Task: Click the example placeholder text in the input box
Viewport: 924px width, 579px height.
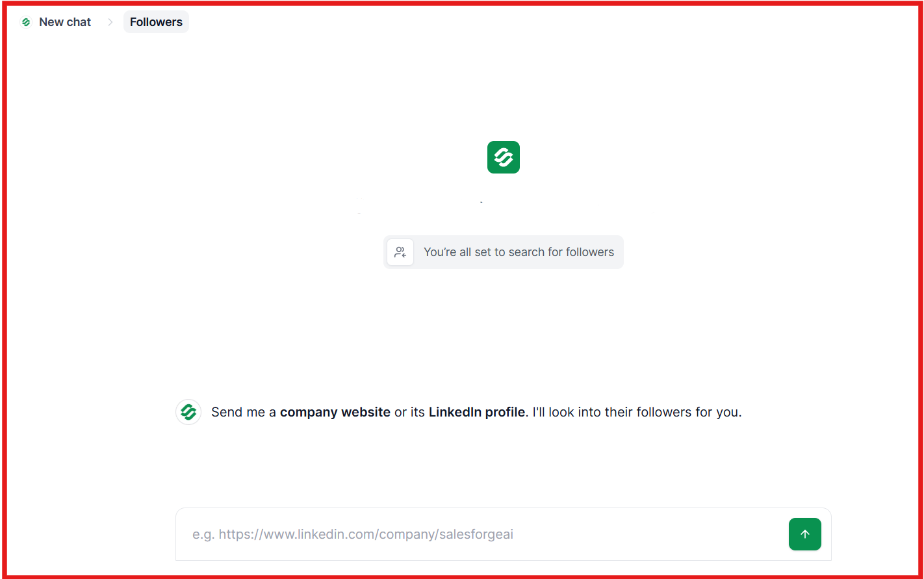Action: click(352, 534)
